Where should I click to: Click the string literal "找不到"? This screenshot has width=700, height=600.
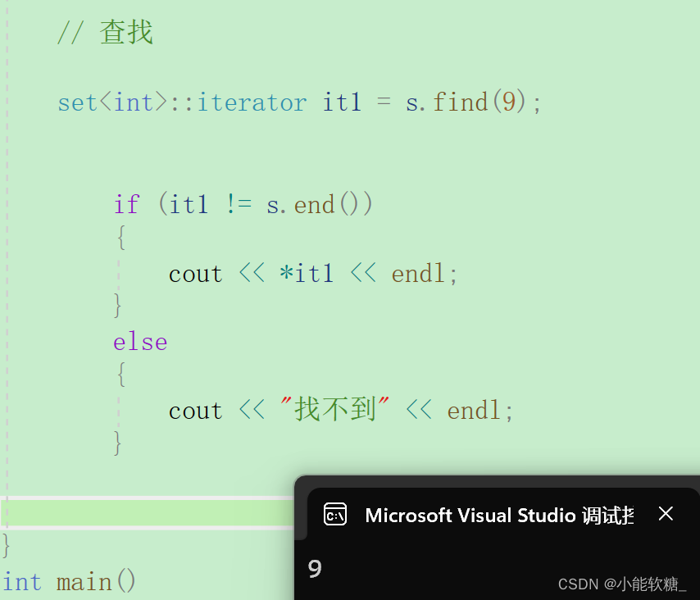click(334, 409)
